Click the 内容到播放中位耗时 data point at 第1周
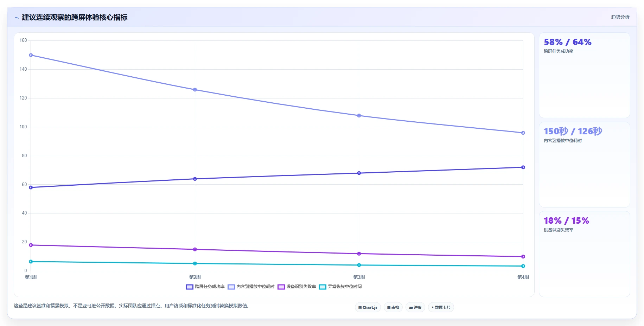 tap(31, 55)
